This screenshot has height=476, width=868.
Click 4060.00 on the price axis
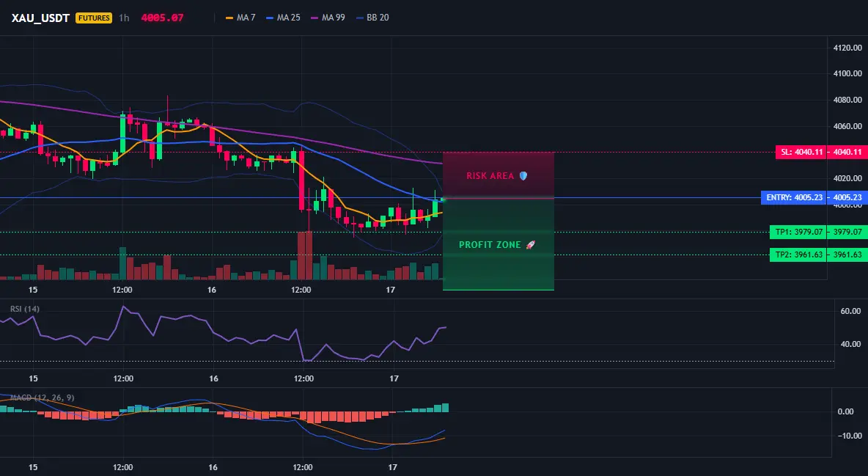847,126
